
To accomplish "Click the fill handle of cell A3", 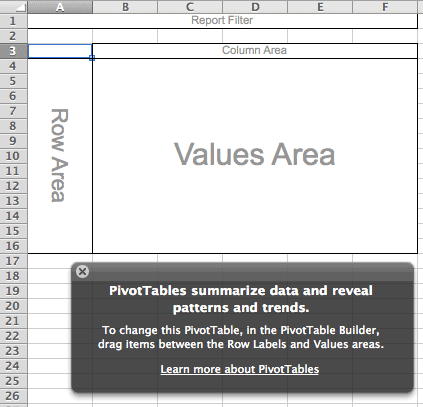I will pos(92,58).
